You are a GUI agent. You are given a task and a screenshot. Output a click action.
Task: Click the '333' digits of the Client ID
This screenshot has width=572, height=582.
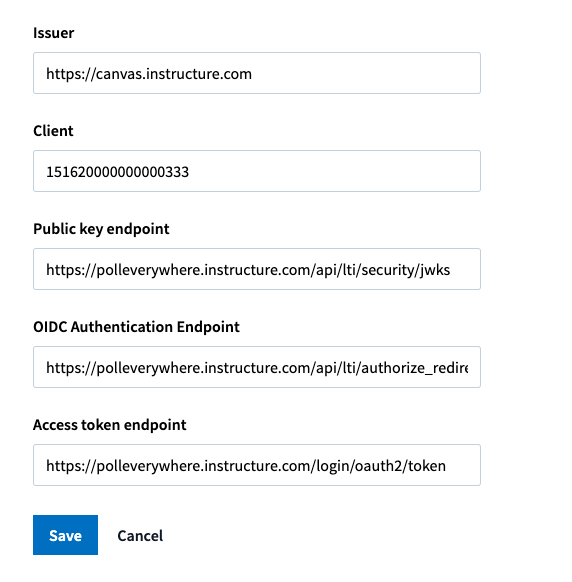pyautogui.click(x=177, y=172)
